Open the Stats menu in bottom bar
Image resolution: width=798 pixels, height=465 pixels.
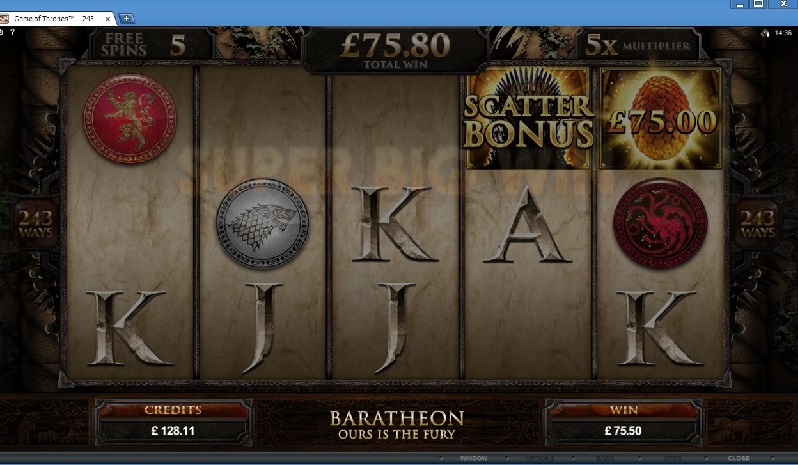[672, 458]
